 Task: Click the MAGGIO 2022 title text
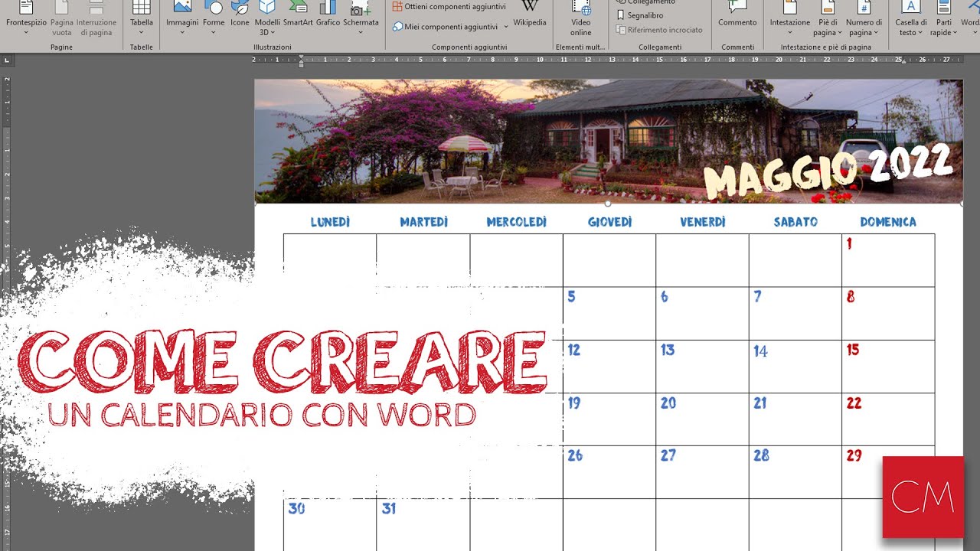pyautogui.click(x=828, y=171)
